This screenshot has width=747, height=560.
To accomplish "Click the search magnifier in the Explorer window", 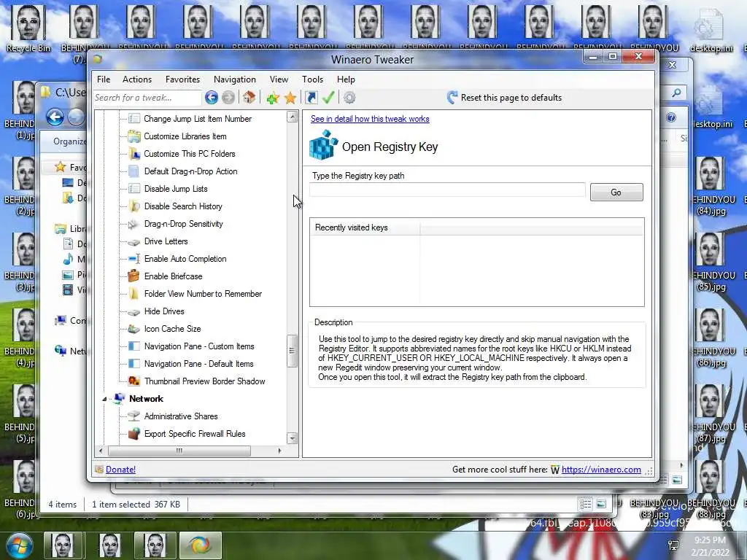I will [x=676, y=93].
